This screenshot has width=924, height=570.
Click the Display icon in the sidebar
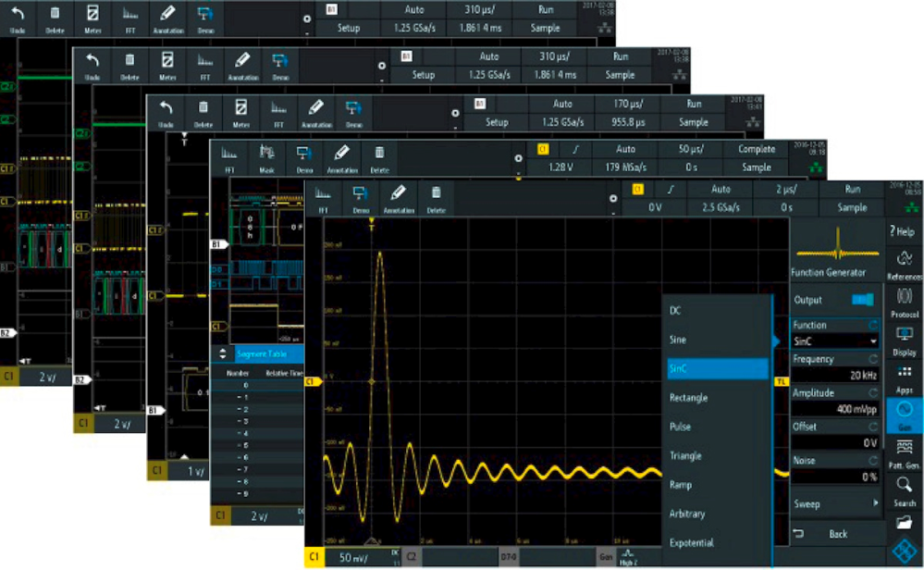pyautogui.click(x=905, y=341)
